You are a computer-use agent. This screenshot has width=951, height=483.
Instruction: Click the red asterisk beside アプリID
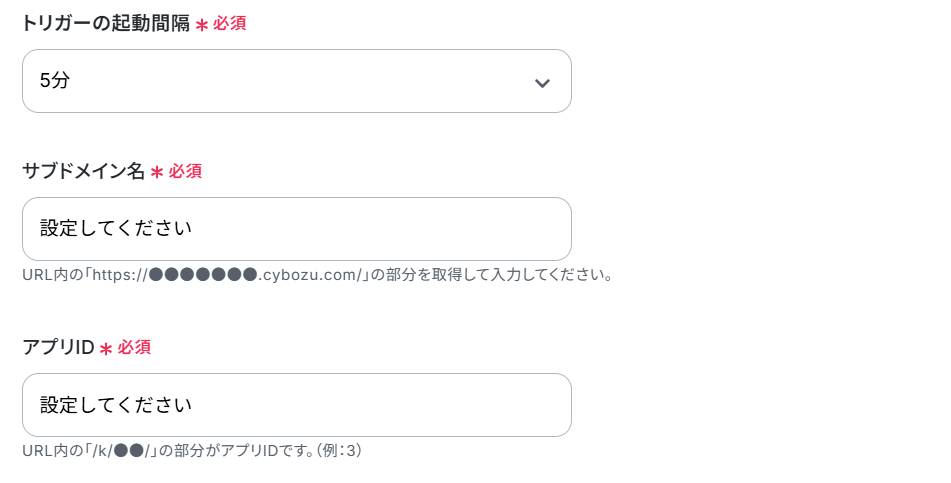[106, 349]
